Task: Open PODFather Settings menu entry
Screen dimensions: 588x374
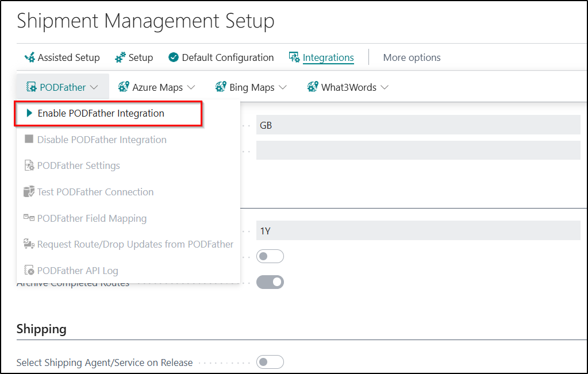Action: 128,165
